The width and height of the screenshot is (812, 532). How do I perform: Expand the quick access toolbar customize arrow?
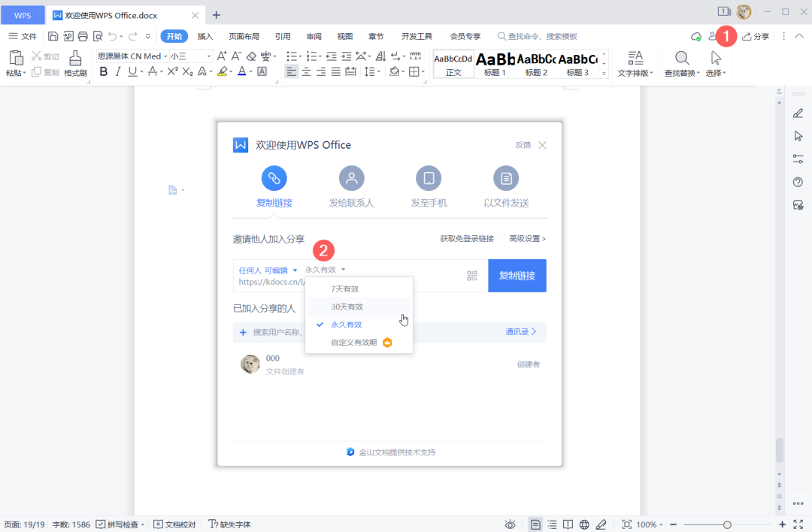pyautogui.click(x=148, y=36)
